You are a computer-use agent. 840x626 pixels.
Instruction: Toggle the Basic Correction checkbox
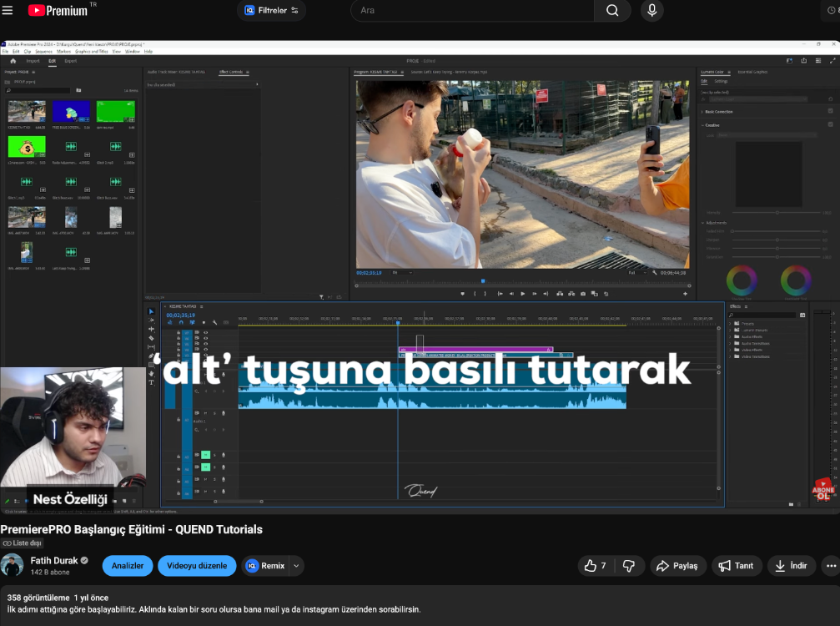point(830,112)
